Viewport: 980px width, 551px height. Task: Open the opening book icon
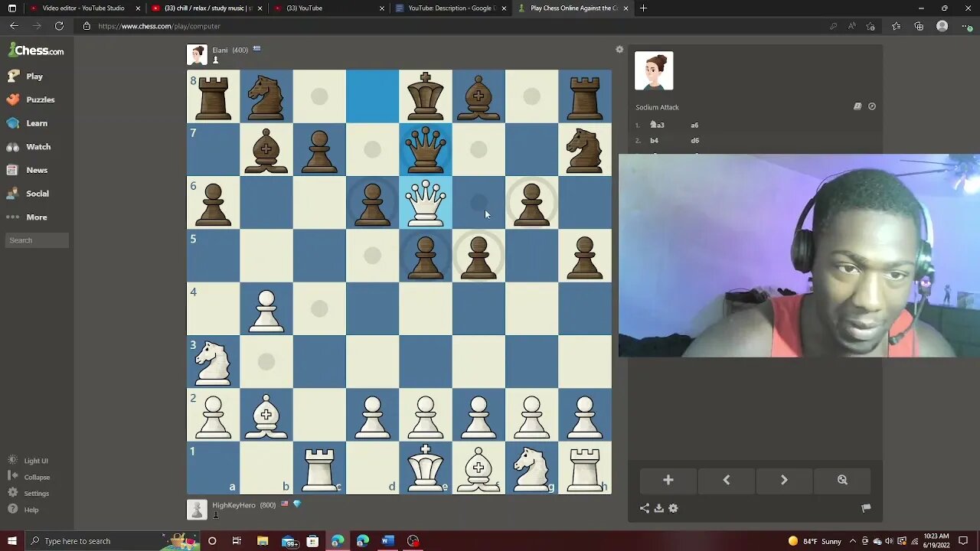(x=857, y=106)
